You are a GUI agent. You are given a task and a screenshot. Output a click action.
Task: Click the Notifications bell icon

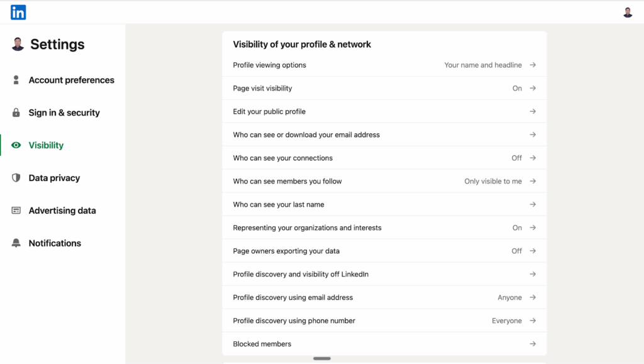16,243
